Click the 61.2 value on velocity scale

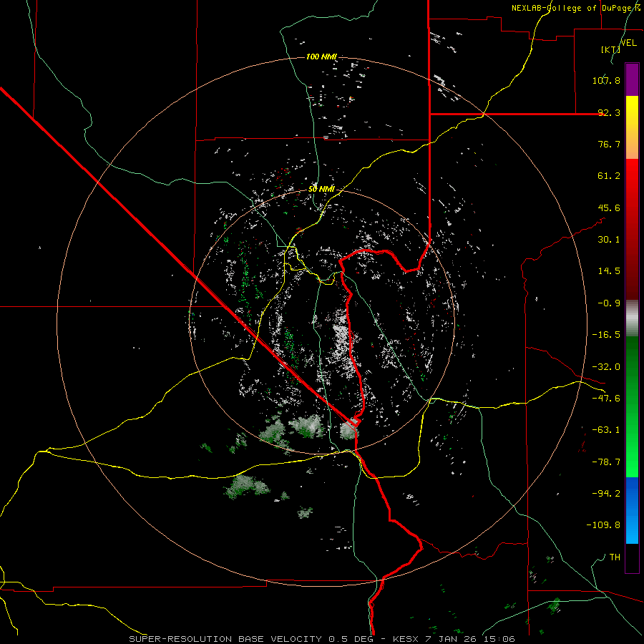(609, 176)
